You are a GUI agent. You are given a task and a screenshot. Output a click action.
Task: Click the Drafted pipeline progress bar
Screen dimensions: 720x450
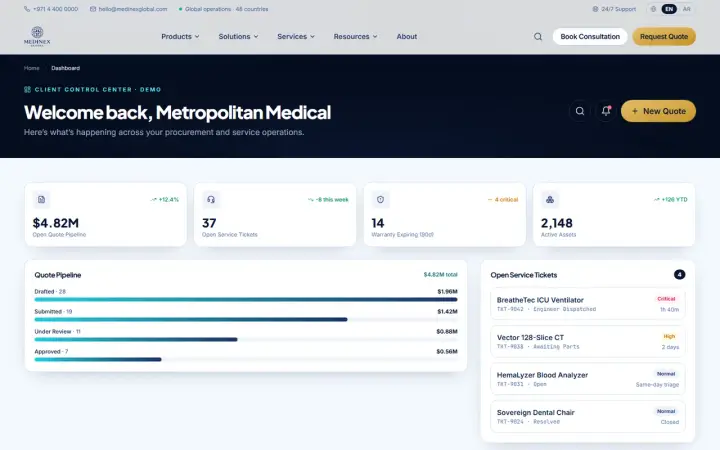(246, 299)
